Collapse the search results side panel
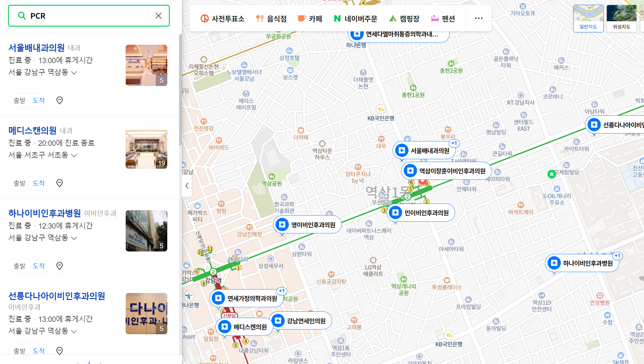 coord(187,186)
